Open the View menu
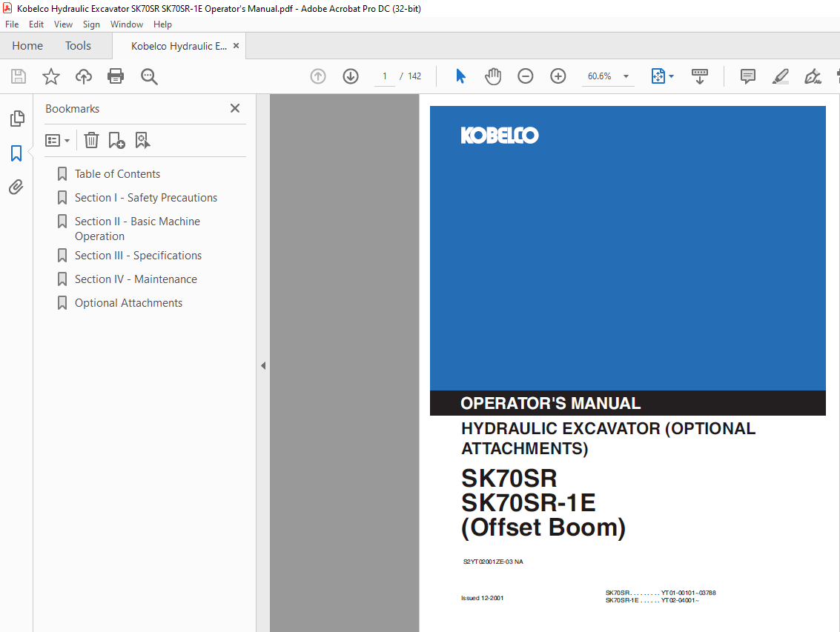840x632 pixels. [63, 24]
